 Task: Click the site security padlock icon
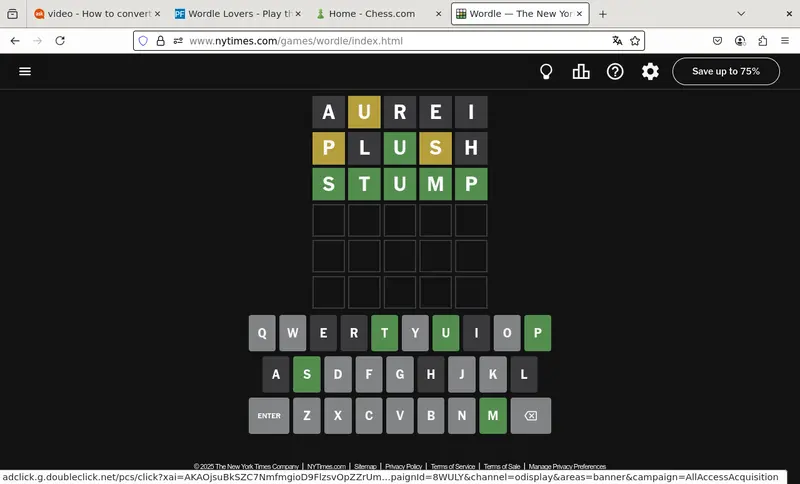161,41
